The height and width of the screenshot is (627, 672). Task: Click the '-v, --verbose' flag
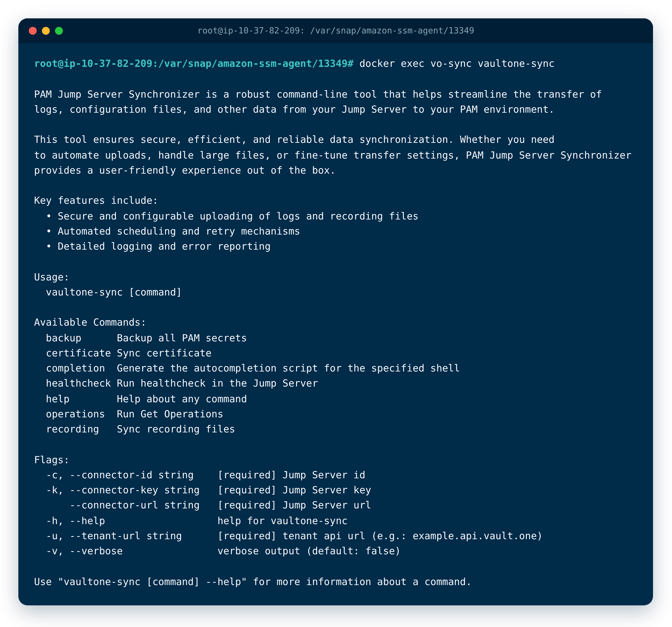pyautogui.click(x=84, y=551)
